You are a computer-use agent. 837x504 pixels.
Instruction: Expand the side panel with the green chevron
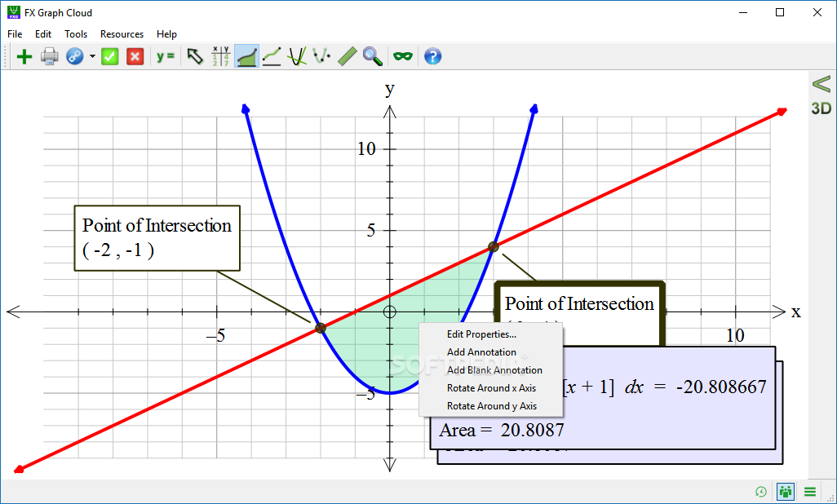(821, 84)
